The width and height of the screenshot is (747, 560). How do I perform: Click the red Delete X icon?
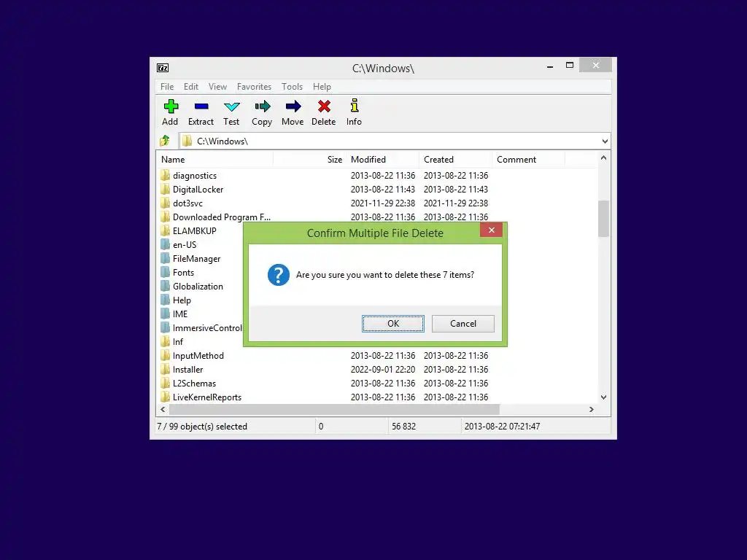click(x=324, y=106)
